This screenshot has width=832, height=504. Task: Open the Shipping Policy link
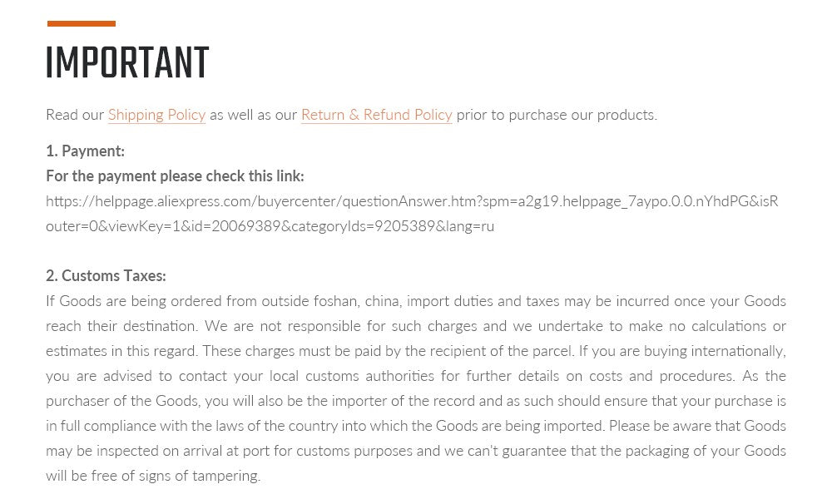click(156, 115)
